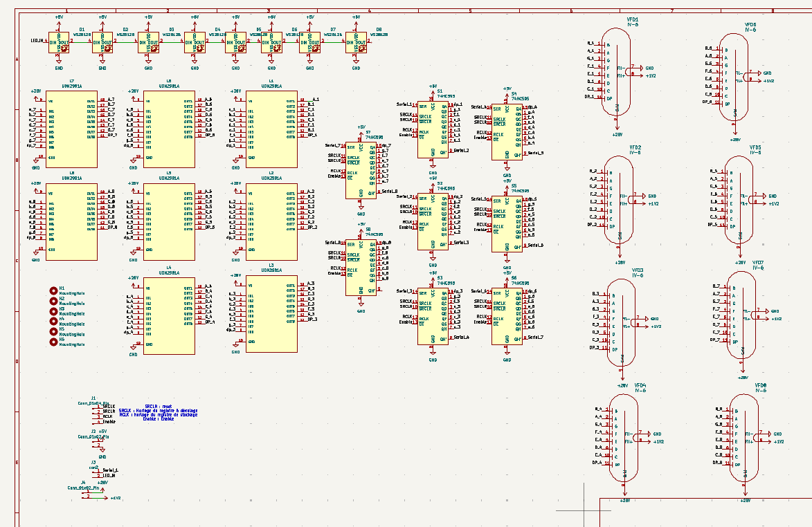Select the VFD6 tube with B_6 pins
The height and width of the screenshot is (527, 812).
(734, 77)
